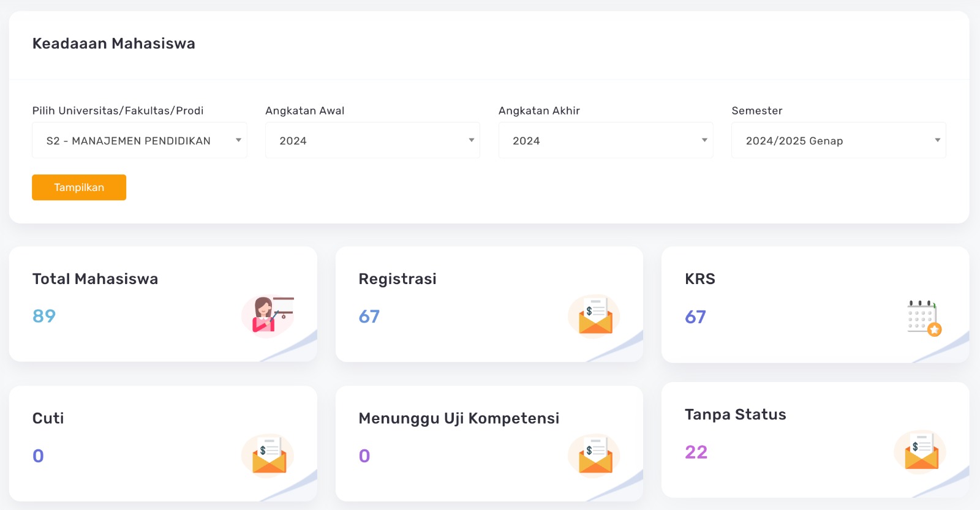Click the Menunggu Uji Kompetensi count 0
The width and height of the screenshot is (980, 510).
[364, 456]
